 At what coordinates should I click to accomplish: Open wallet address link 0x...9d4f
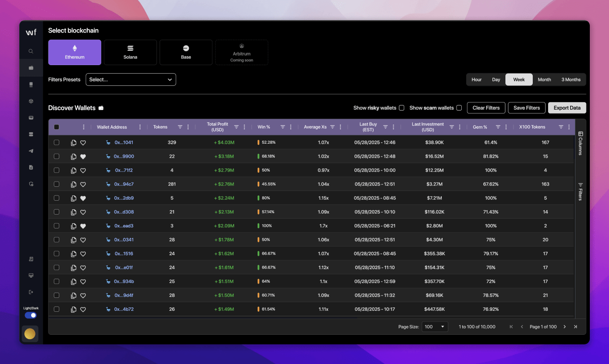pyautogui.click(x=124, y=296)
